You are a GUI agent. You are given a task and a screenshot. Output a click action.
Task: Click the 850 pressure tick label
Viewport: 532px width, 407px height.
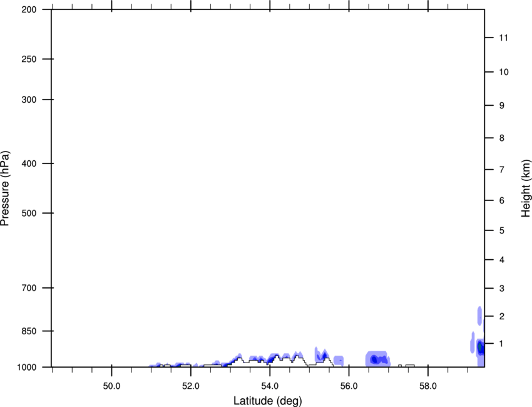tap(29, 331)
